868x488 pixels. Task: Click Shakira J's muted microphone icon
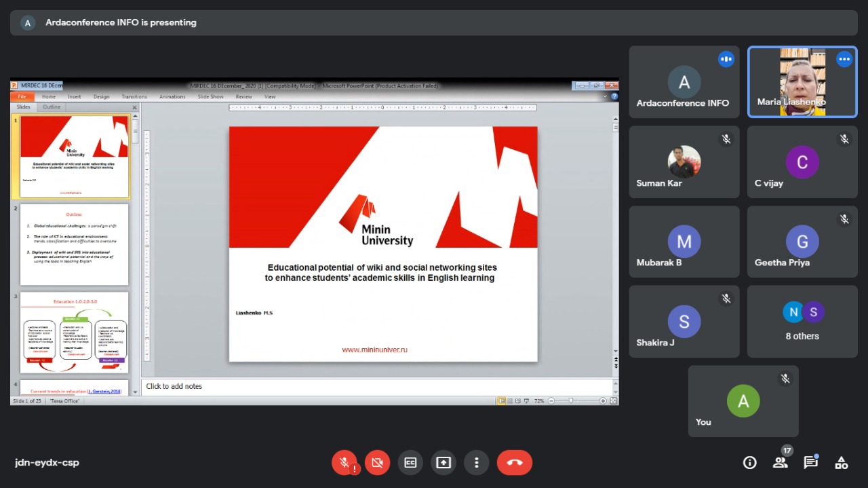[x=726, y=299]
